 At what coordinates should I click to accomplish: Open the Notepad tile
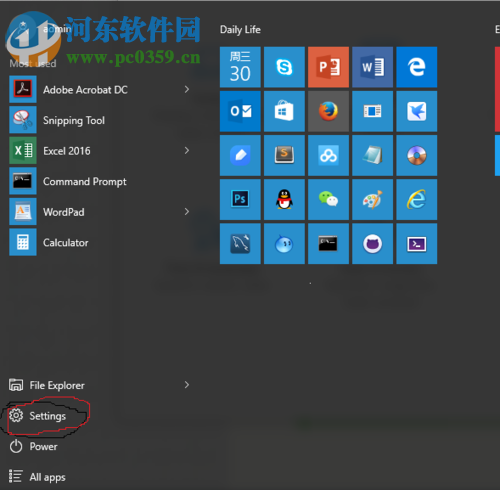[372, 155]
